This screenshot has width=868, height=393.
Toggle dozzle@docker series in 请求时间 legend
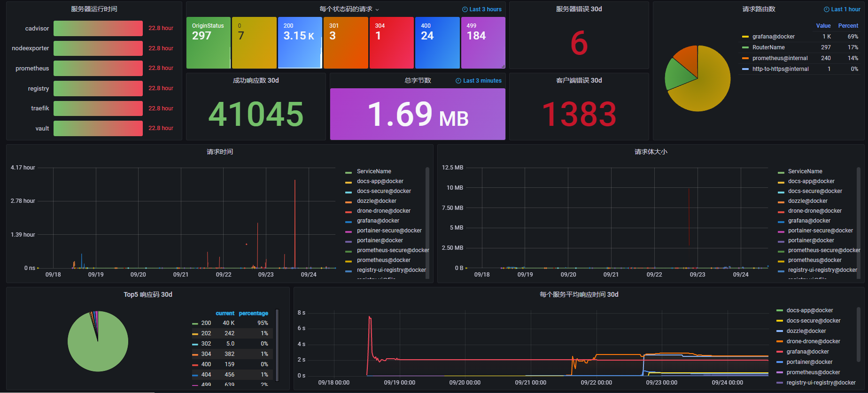click(376, 201)
